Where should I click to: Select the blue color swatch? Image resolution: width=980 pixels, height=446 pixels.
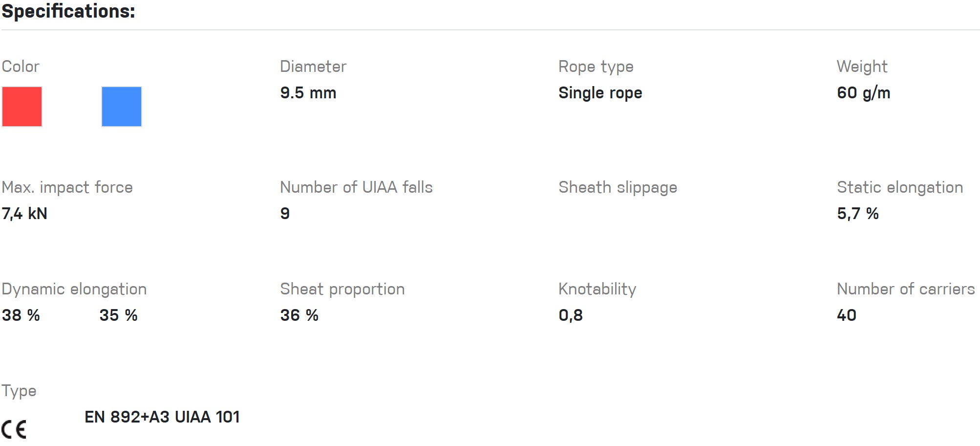click(122, 107)
